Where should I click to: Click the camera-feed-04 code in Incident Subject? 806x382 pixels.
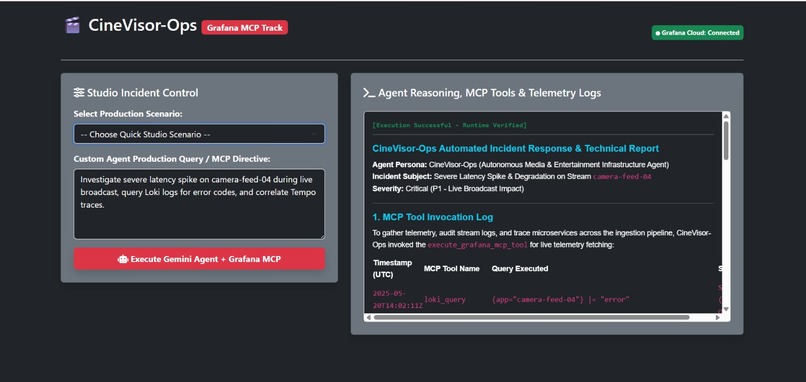[622, 177]
